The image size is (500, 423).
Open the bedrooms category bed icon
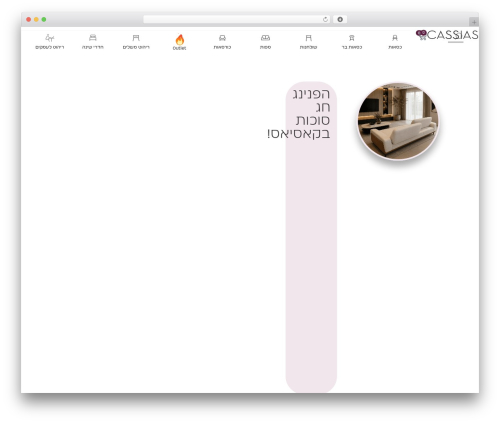click(93, 37)
